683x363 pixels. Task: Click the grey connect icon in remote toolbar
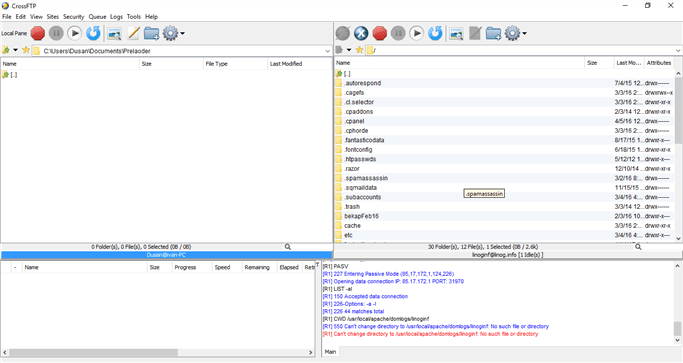(x=343, y=33)
